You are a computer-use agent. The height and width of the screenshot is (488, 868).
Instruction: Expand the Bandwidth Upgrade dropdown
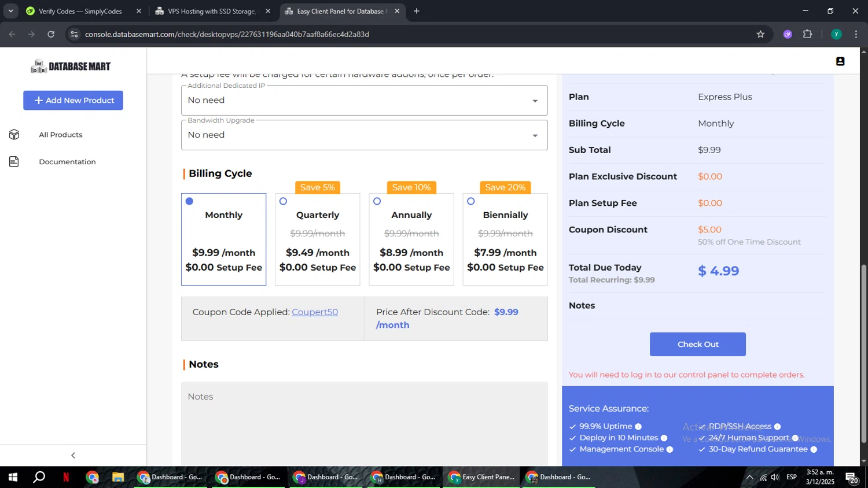[364, 135]
